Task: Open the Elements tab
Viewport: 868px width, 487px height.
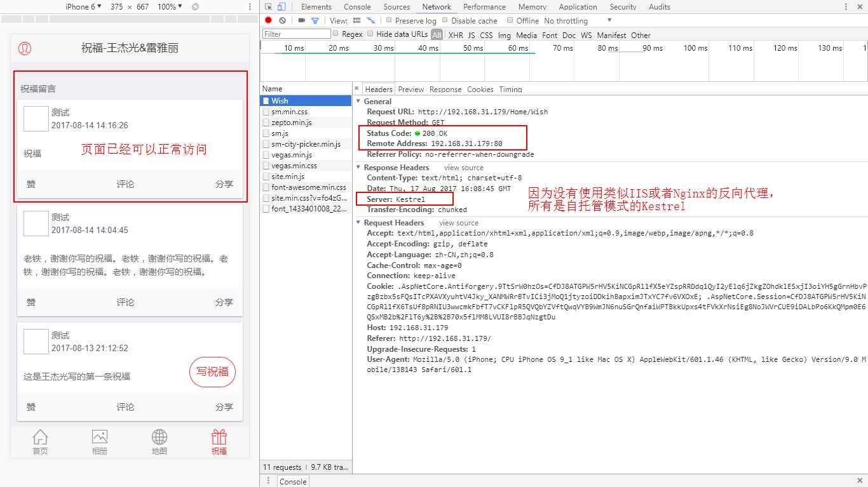Action: (316, 7)
